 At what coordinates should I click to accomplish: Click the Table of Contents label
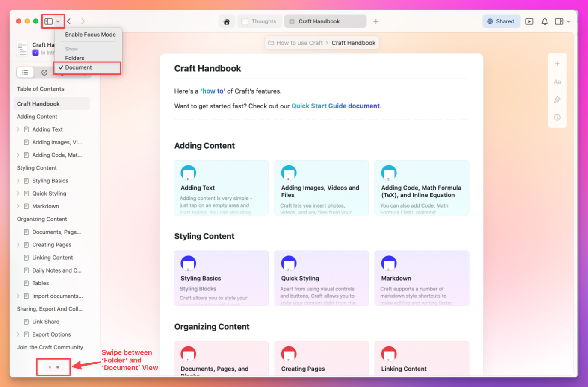pyautogui.click(x=41, y=89)
